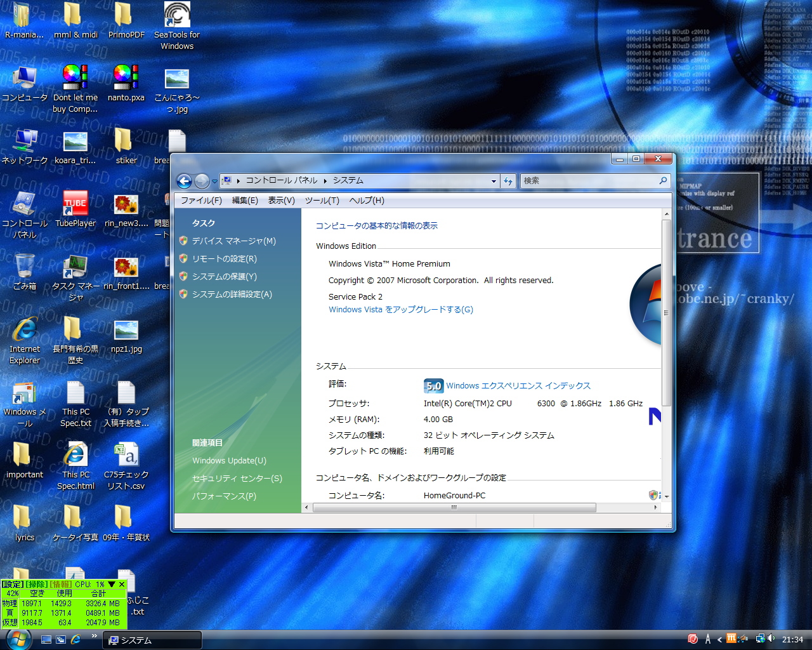Screen dimensions: 812x650
Task: Open Windows メール desktop icon
Action: pyautogui.click(x=24, y=404)
